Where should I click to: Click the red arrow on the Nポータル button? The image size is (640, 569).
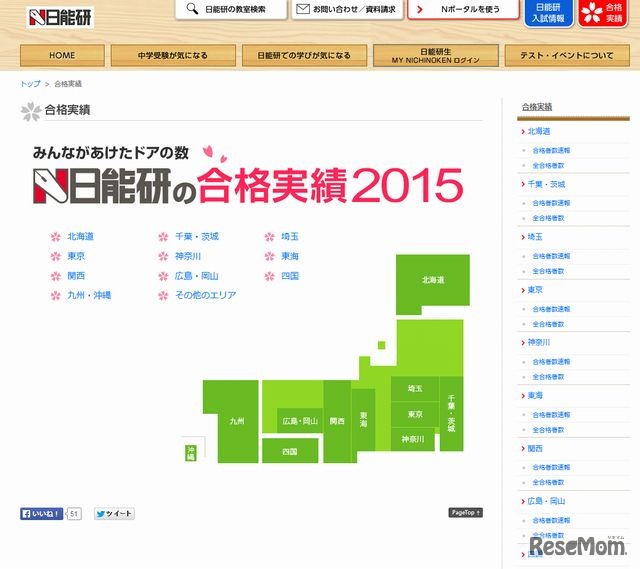point(420,9)
